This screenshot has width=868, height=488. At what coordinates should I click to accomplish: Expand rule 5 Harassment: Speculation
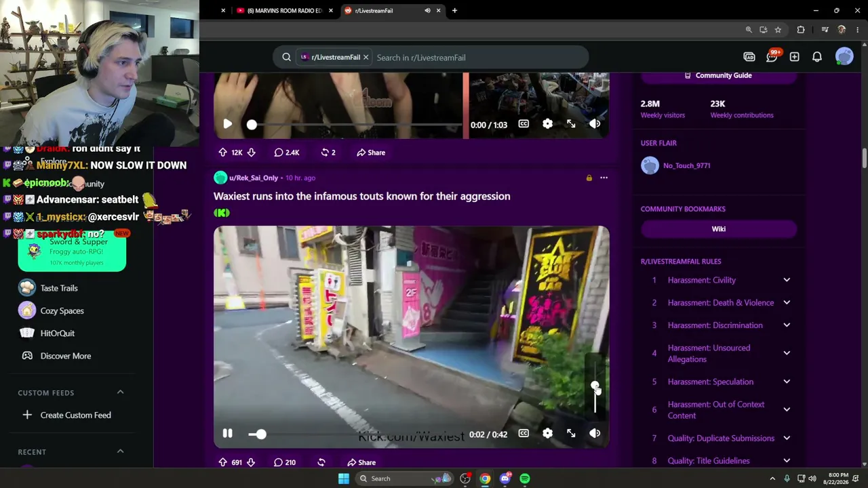(x=787, y=382)
